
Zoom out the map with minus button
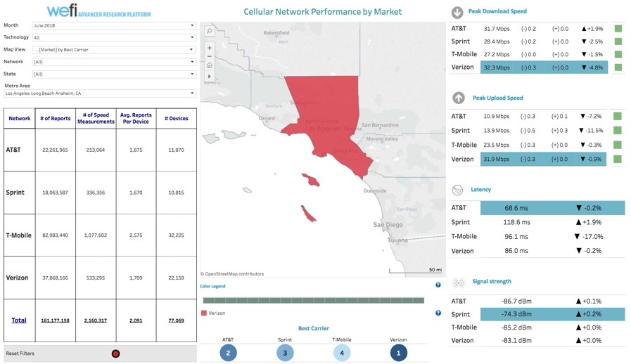click(209, 56)
